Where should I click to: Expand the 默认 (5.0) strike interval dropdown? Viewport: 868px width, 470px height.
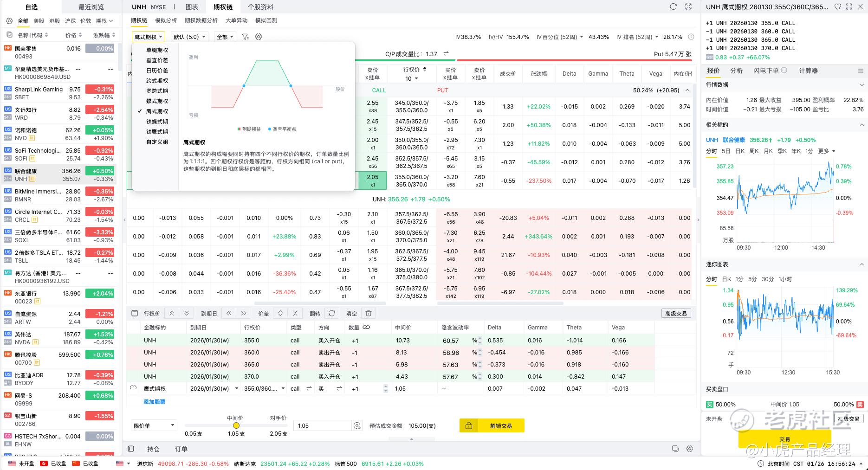[189, 37]
